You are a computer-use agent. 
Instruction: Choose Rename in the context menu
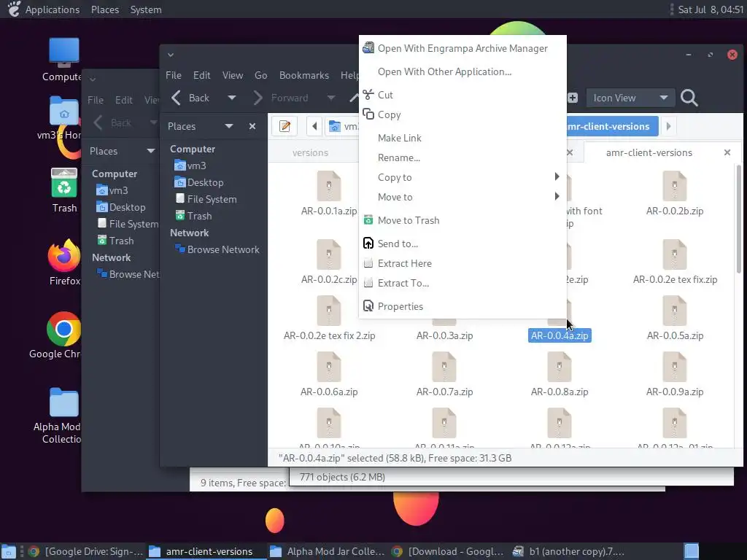tap(462, 157)
